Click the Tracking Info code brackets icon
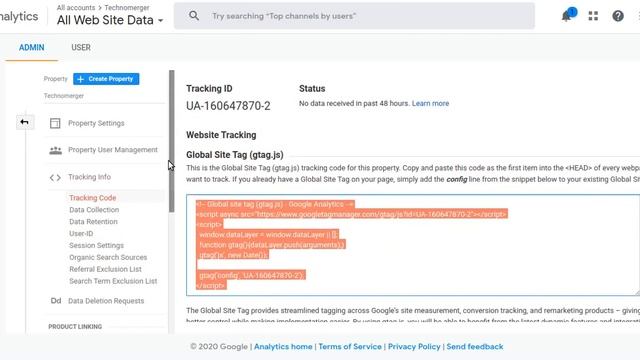640x360 pixels. pyautogui.click(x=55, y=178)
